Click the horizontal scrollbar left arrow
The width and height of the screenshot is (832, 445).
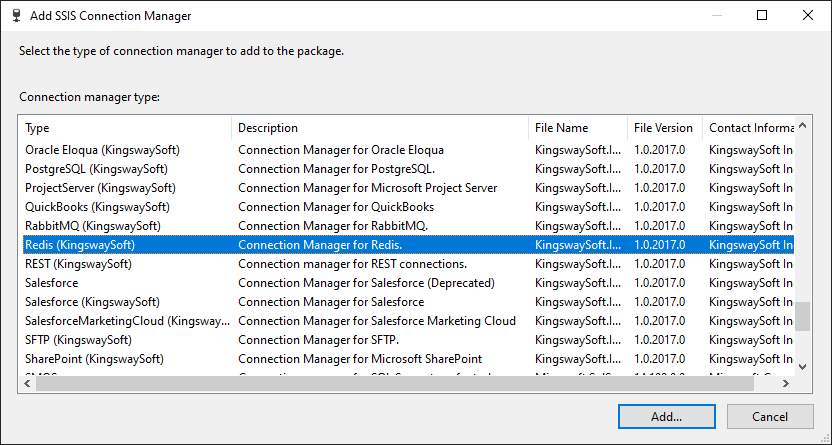(x=28, y=383)
